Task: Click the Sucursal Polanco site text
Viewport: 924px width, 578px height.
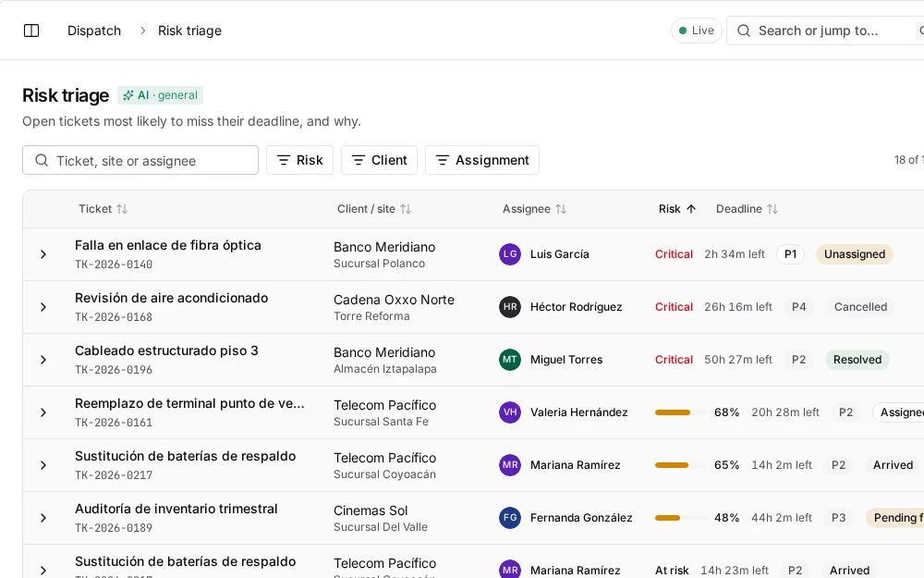Action: coord(379,264)
